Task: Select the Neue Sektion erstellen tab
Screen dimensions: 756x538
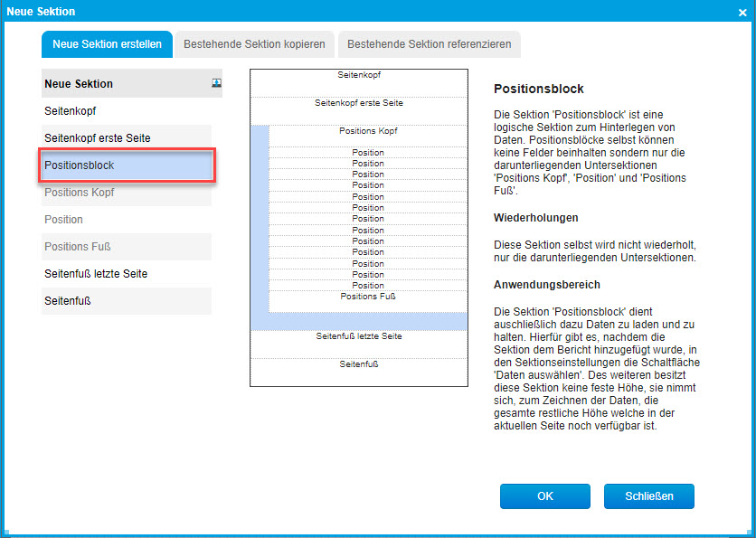Action: click(x=107, y=43)
